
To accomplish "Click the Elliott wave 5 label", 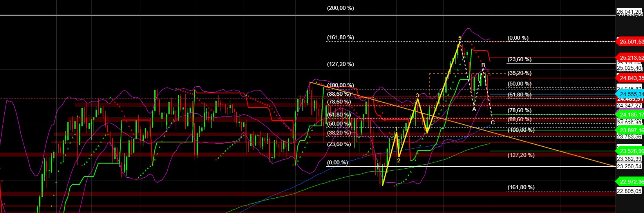I will coord(459,38).
